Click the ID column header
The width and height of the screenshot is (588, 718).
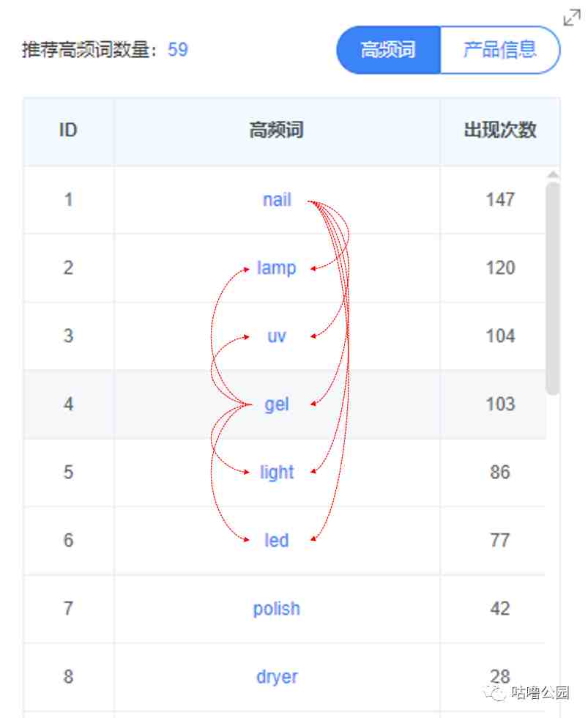pyautogui.click(x=68, y=130)
